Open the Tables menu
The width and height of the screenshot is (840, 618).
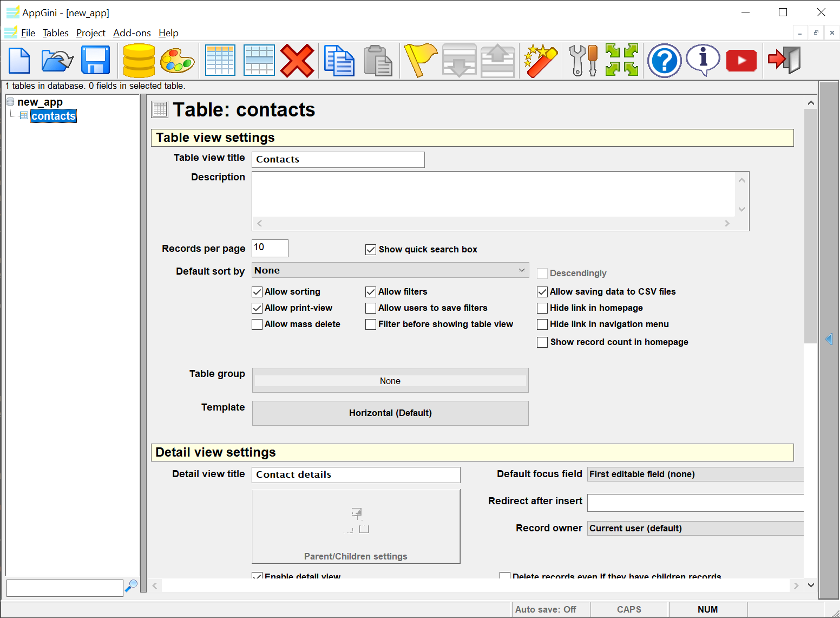pyautogui.click(x=55, y=33)
